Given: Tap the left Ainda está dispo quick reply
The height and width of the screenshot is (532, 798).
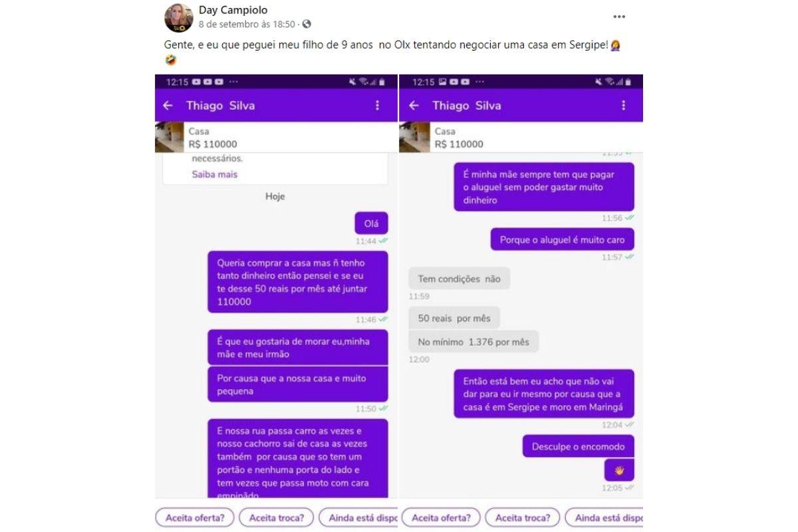Looking at the screenshot, I should (x=358, y=517).
